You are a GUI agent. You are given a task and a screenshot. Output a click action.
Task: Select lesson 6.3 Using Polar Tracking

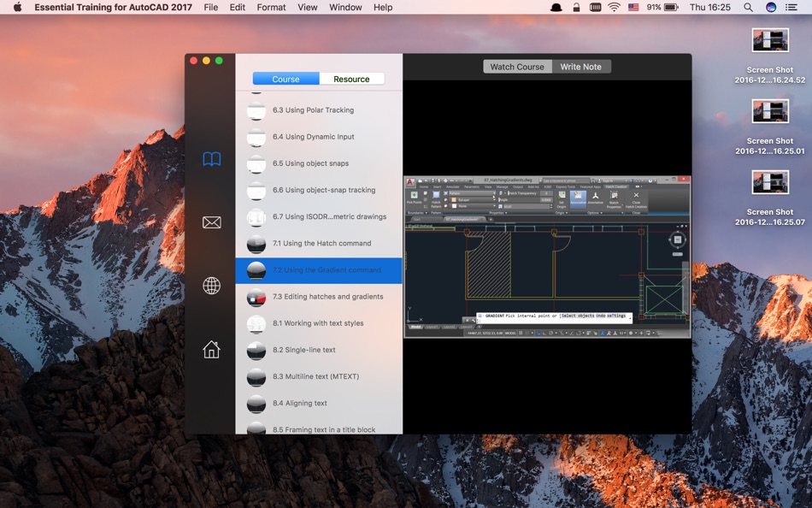tap(319, 109)
